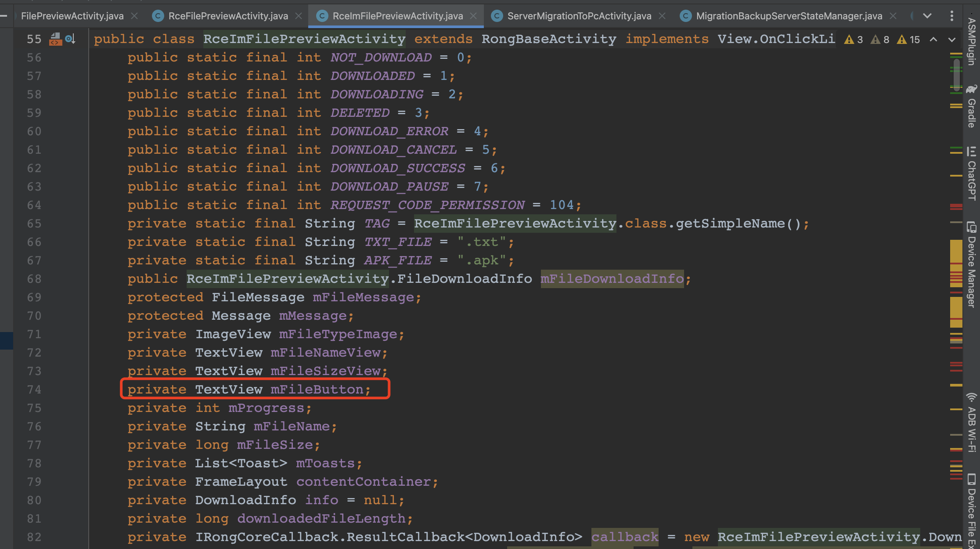Viewport: 980px width, 549px height.
Task: Close the RceImFilePreviewActivity.java tab
Action: pos(473,16)
